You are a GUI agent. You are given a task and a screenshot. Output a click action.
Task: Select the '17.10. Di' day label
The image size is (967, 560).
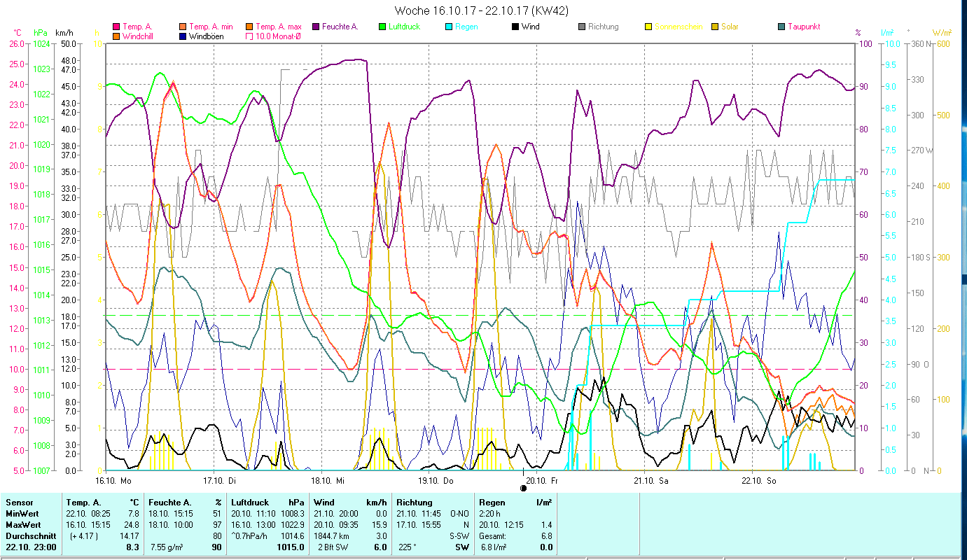tap(219, 480)
